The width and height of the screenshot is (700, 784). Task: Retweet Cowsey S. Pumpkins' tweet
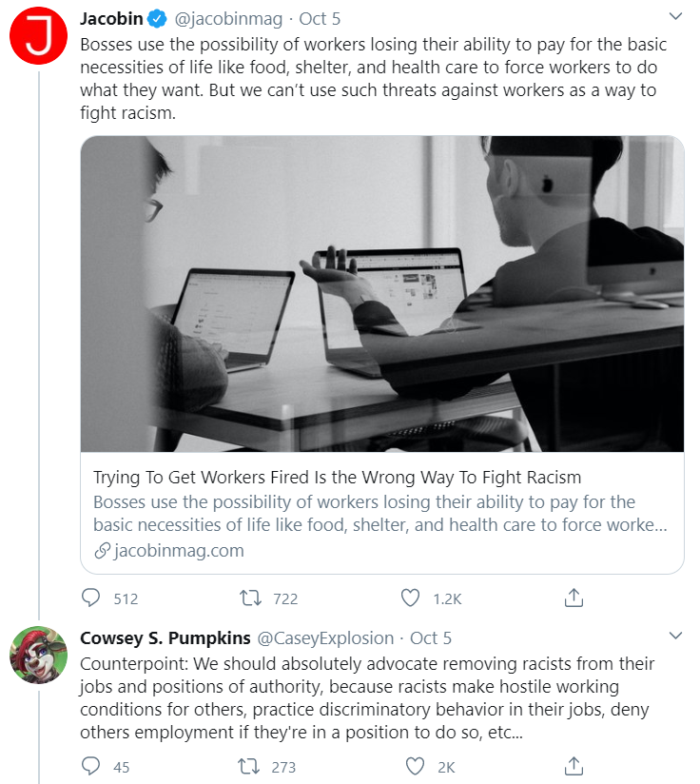coord(249,766)
